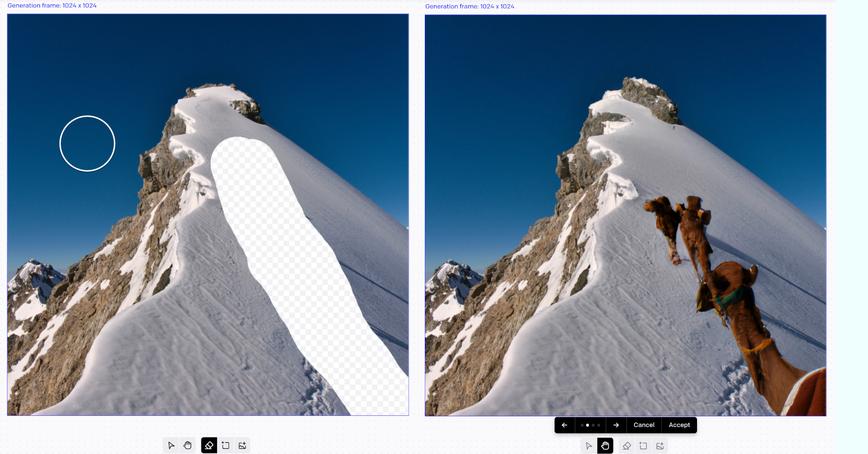Click the left 'Generation frame: 1024 x 1024' label
This screenshot has height=454, width=868.
click(x=52, y=5)
